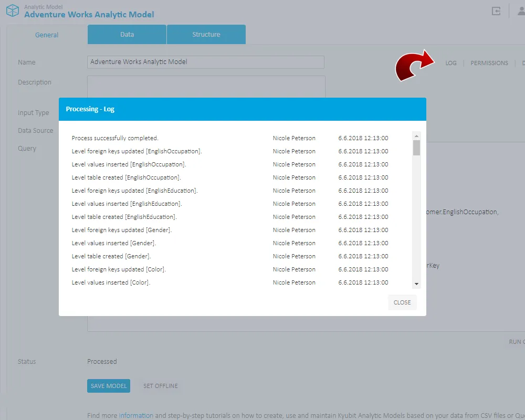Select 'Level foreign keys updated [EnglishOccupation].' row
Screen dimensions: 525x420
pos(230,151)
